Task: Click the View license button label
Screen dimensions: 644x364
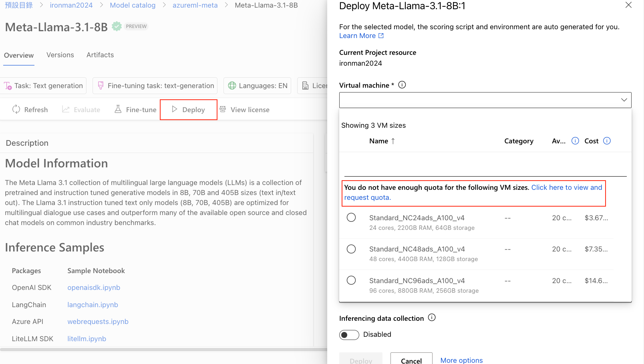Action: point(250,110)
